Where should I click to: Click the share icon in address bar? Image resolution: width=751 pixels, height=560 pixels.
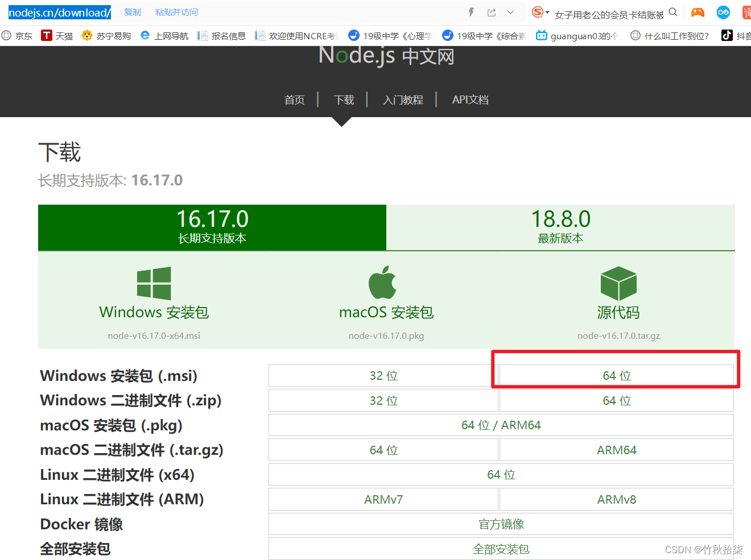[x=492, y=12]
